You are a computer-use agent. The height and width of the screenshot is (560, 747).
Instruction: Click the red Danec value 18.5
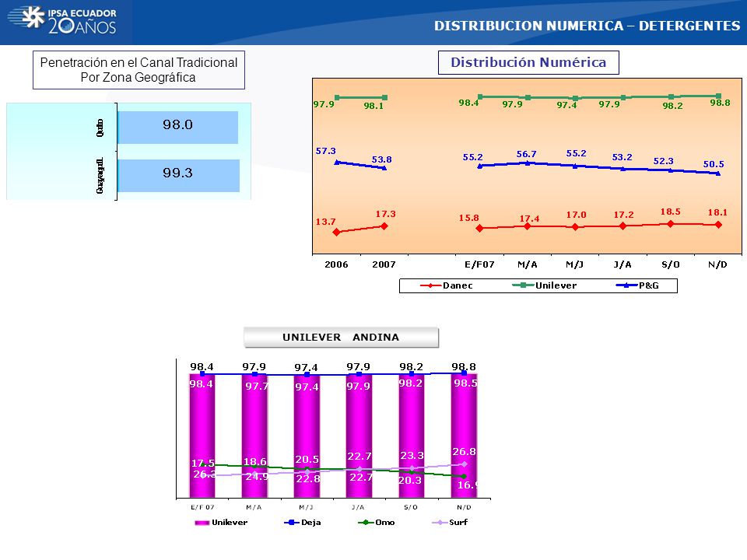coord(670,212)
